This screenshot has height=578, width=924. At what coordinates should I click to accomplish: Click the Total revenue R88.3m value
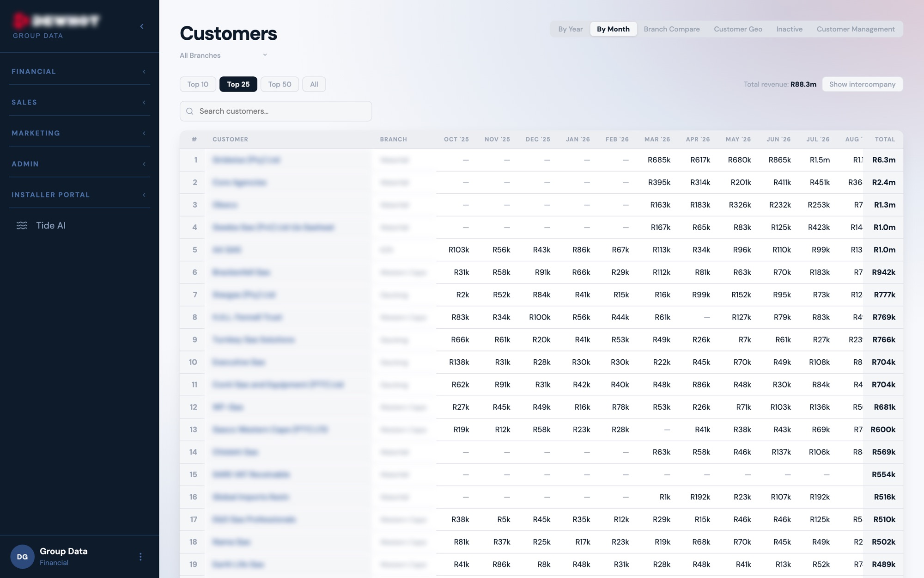click(x=803, y=84)
